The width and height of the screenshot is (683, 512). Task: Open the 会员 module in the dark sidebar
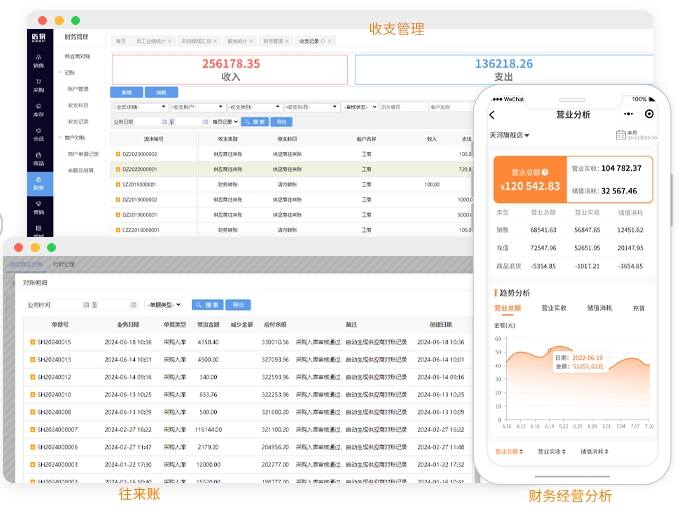[x=39, y=135]
